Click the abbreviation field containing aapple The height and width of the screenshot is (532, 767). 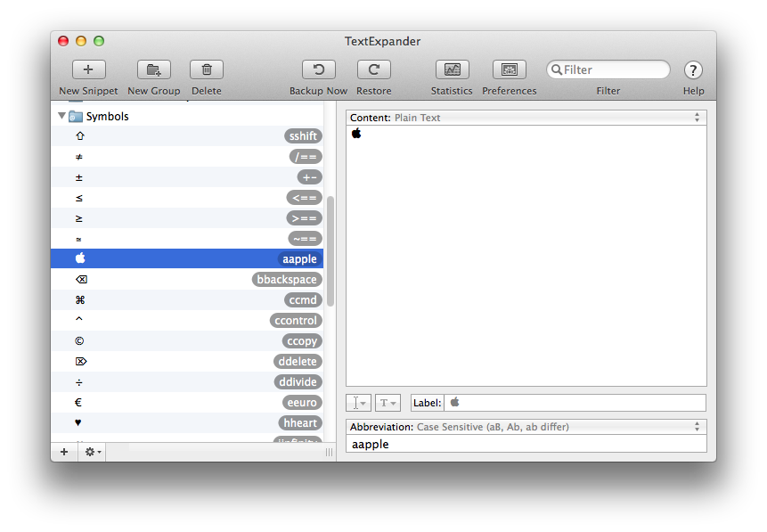click(x=526, y=444)
